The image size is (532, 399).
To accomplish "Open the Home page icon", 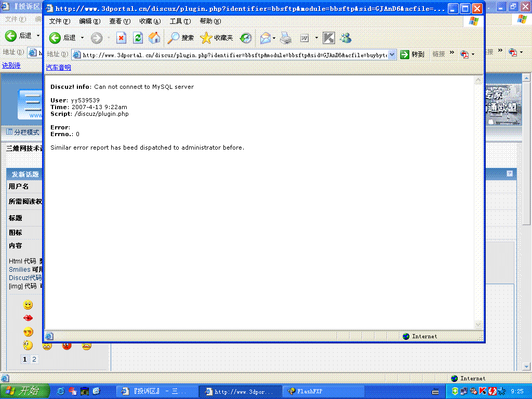I will point(154,38).
